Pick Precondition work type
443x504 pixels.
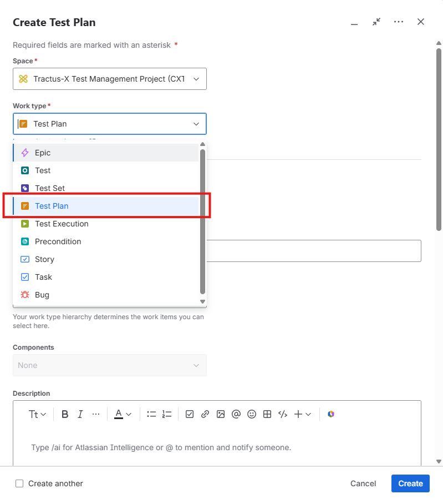(106, 241)
